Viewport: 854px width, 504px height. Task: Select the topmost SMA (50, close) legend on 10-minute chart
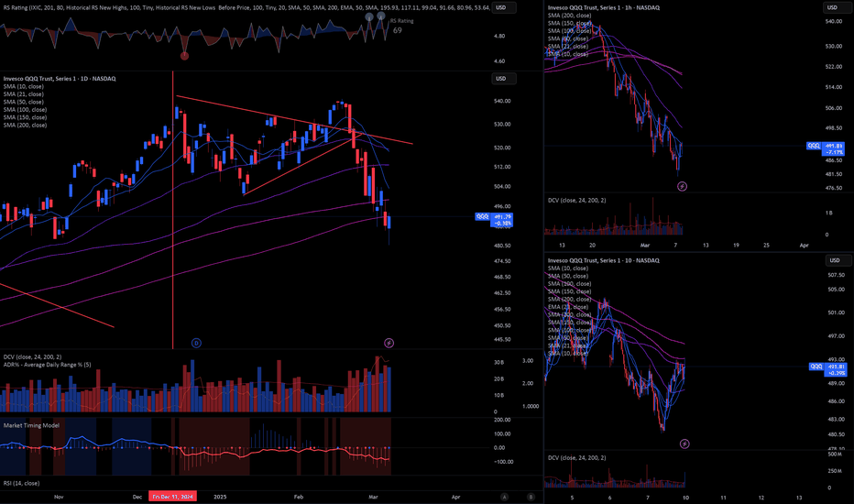coord(567,276)
